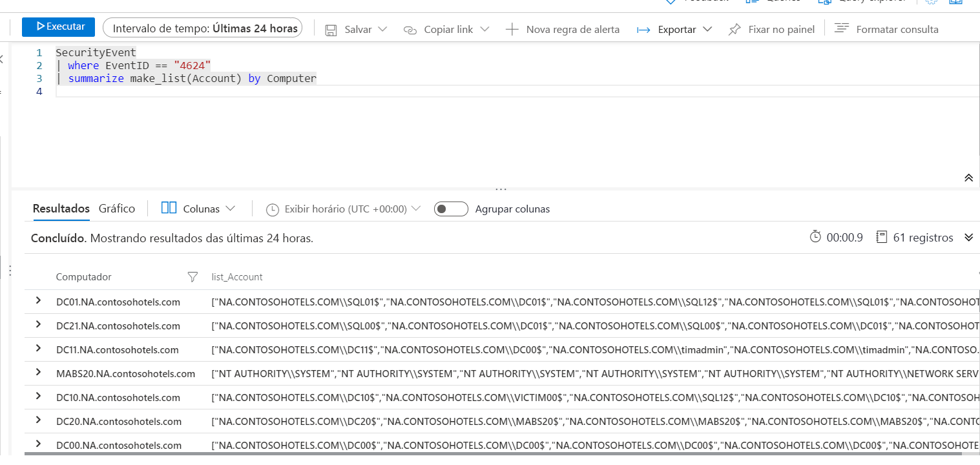980x465 pixels.
Task: Collapse the query editor with double chevron
Action: (968, 178)
